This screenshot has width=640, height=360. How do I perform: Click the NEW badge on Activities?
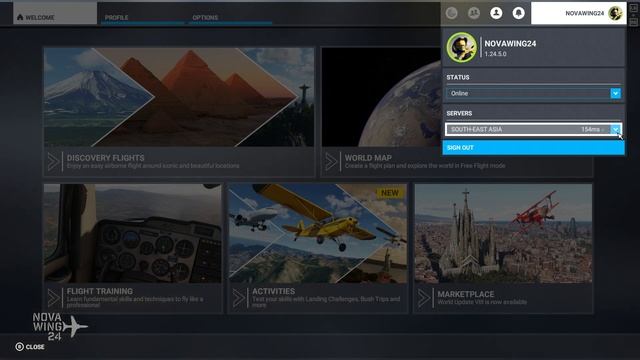(x=390, y=193)
